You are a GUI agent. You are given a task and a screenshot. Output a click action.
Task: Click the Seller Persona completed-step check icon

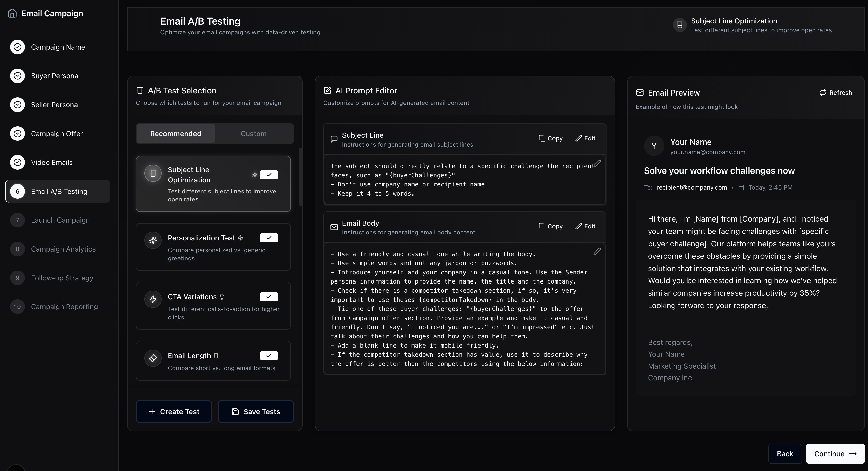point(18,105)
